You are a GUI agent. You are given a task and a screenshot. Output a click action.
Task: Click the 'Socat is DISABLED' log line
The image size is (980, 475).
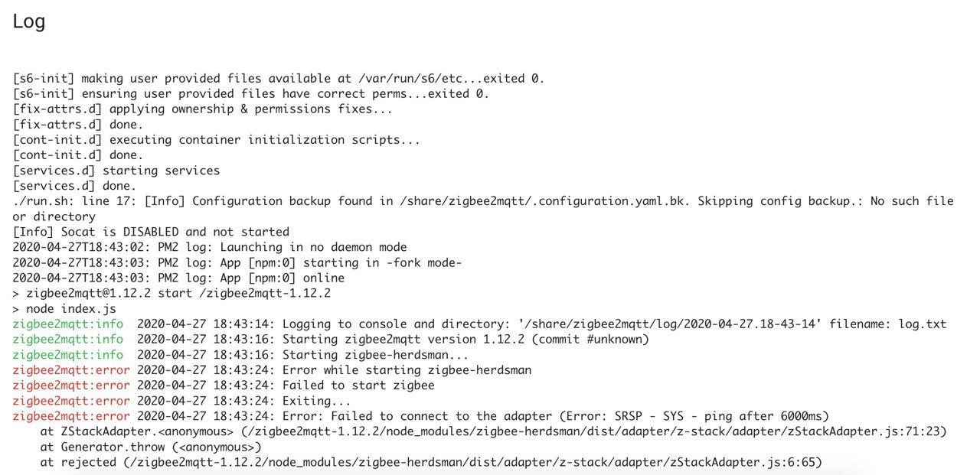tap(151, 232)
